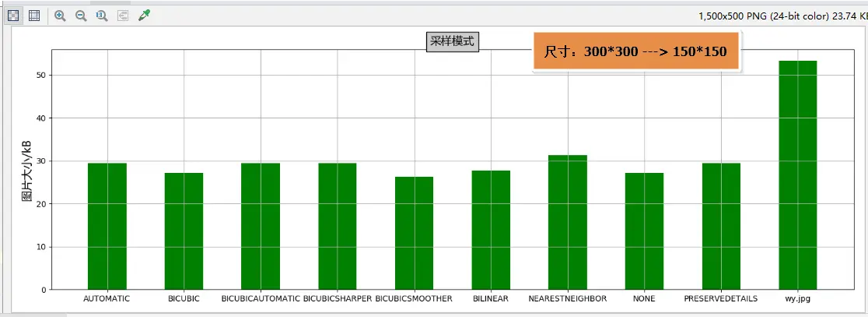Click the BICUBIC axis label

[x=184, y=298]
